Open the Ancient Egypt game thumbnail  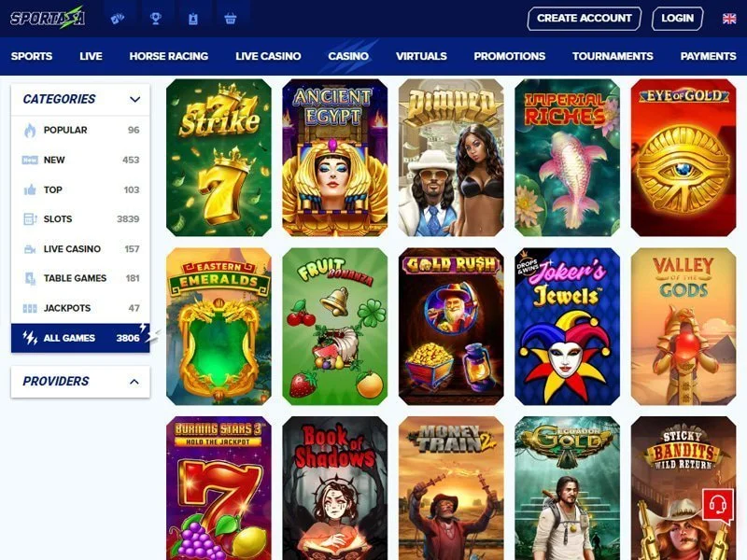pos(335,158)
